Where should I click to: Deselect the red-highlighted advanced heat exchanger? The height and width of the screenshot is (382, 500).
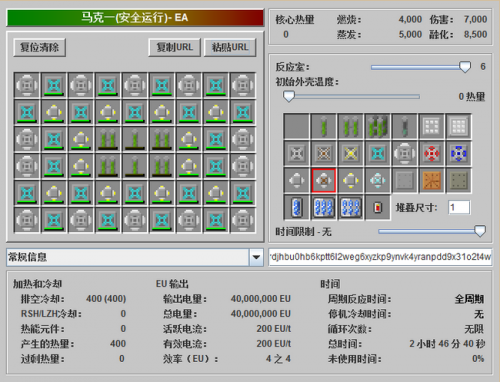tap(324, 180)
